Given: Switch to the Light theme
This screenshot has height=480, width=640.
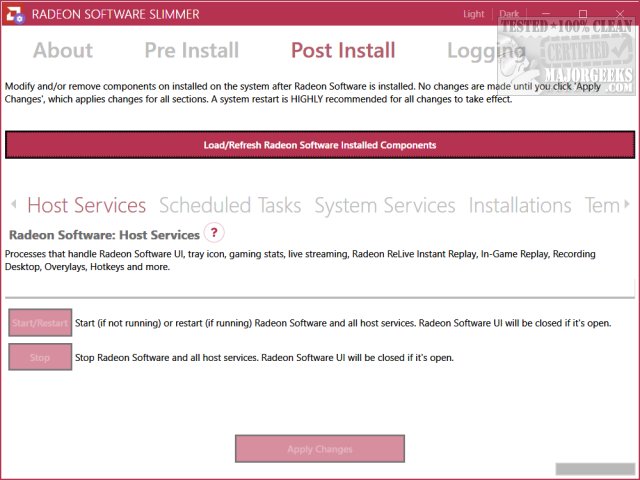Looking at the screenshot, I should (x=473, y=14).
